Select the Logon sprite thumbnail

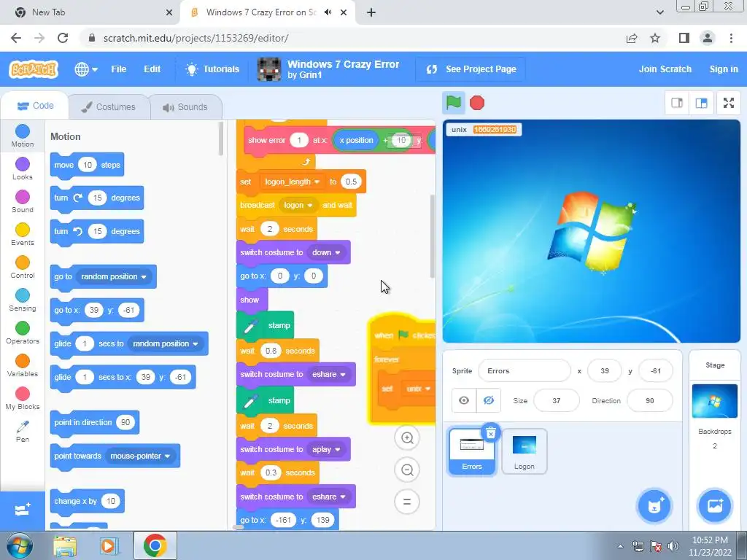click(x=524, y=451)
